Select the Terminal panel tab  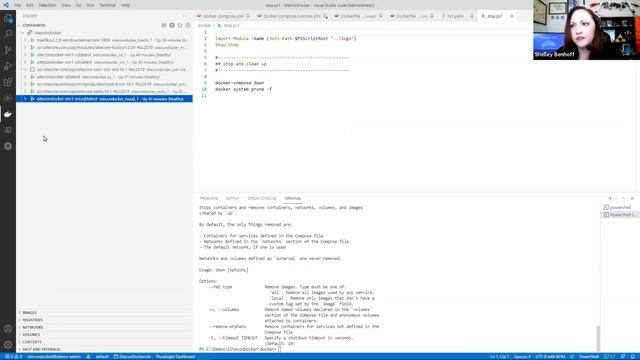(x=292, y=198)
